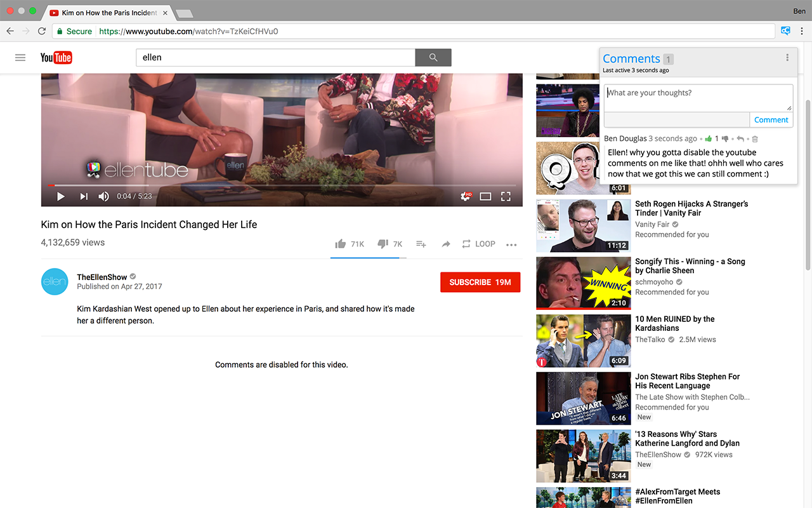Skip to the next video

tap(84, 197)
